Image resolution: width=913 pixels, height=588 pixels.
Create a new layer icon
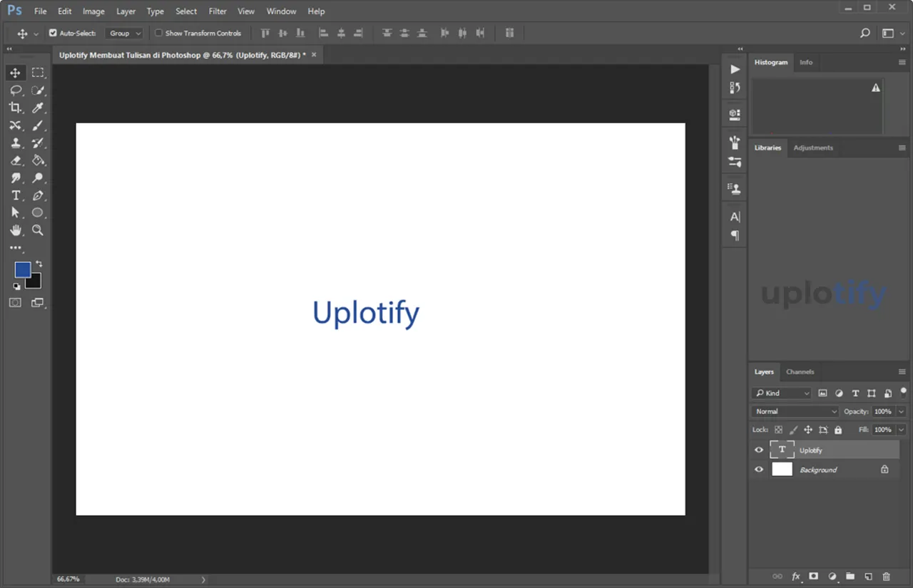click(868, 577)
